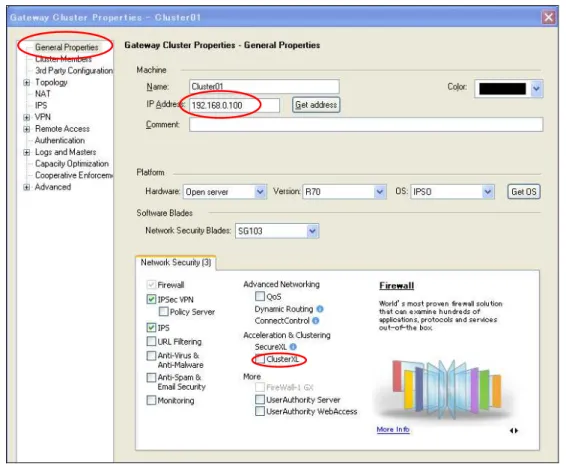566x466 pixels.
Task: Click the Get address button
Action: [316, 105]
